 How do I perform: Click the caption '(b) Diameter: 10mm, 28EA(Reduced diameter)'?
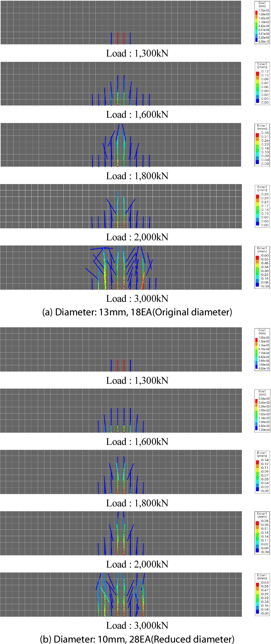click(137, 639)
